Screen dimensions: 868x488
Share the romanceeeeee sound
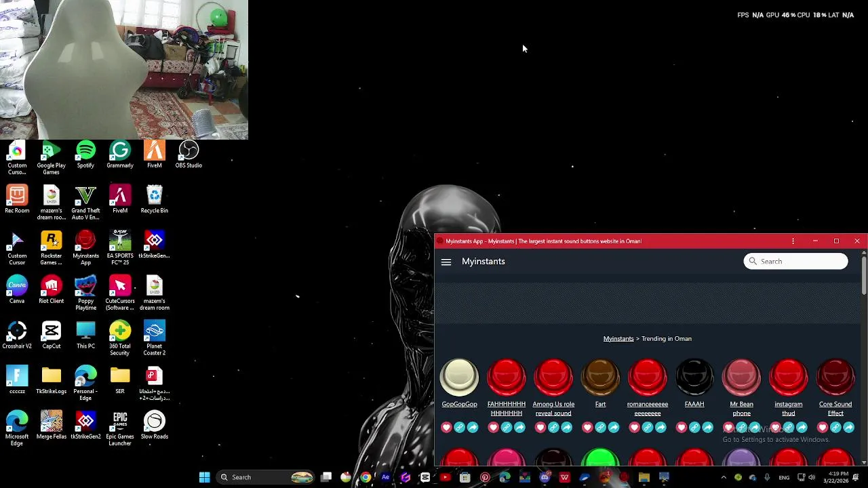click(x=660, y=427)
